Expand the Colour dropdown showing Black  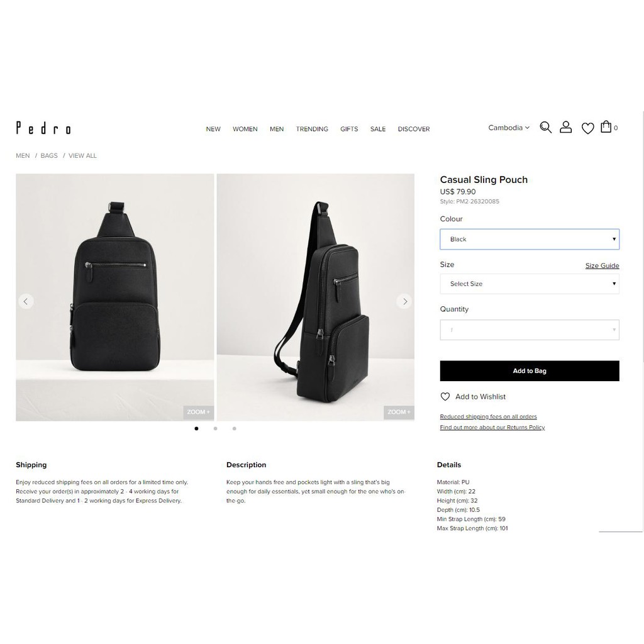point(530,240)
